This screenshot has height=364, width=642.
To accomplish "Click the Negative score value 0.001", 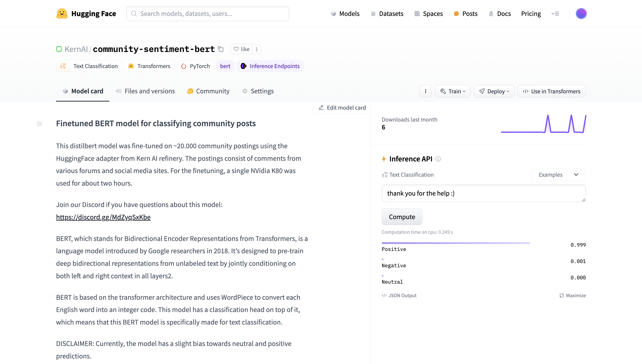I will 578,261.
